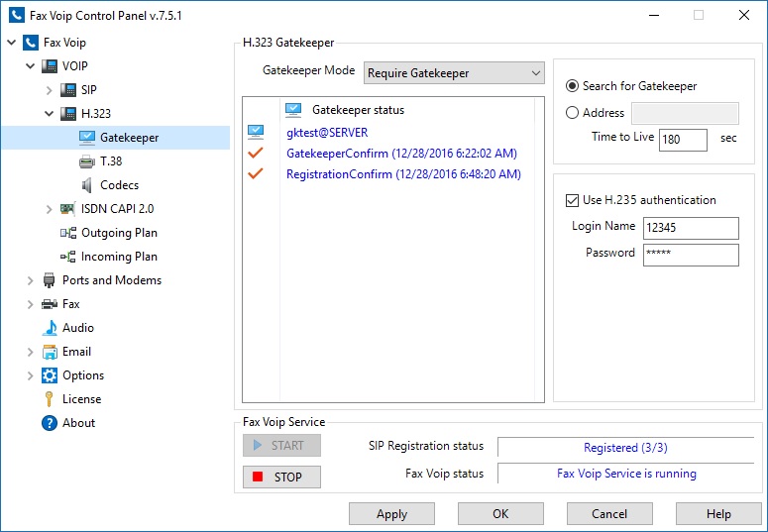Click the Codecs speaker icon
The height and width of the screenshot is (532, 768).
[86, 185]
